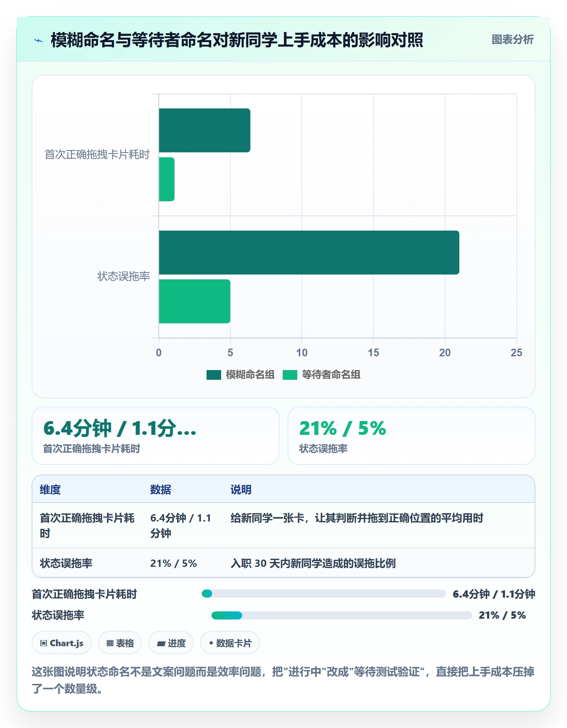Click the 表格 tag
Image resolution: width=567 pixels, height=728 pixels.
(x=120, y=643)
